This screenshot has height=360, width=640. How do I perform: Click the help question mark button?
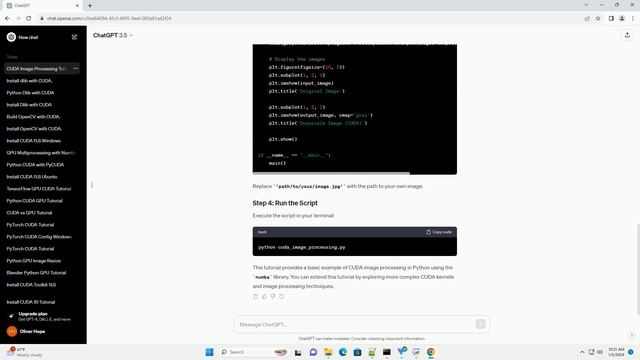[x=631, y=335]
